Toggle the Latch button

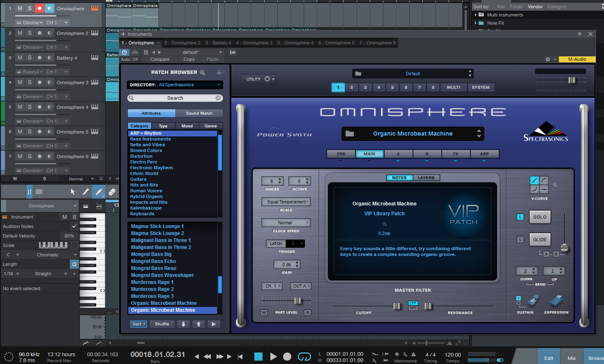tap(276, 244)
